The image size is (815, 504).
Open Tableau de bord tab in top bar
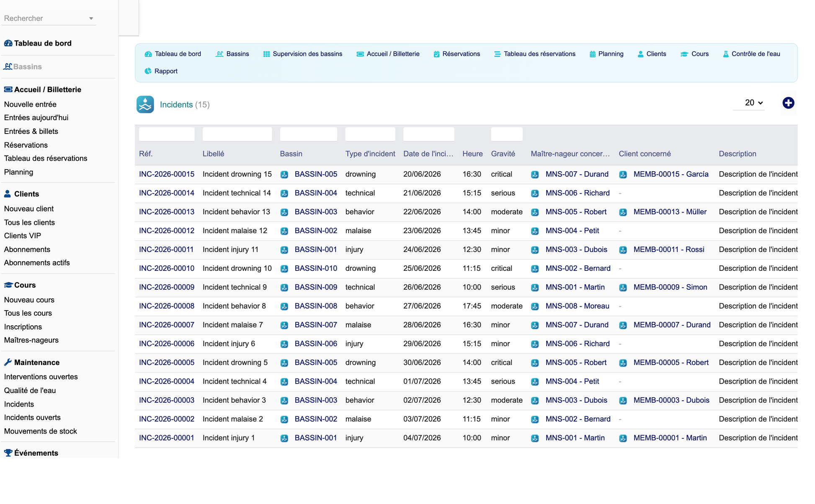(x=173, y=54)
